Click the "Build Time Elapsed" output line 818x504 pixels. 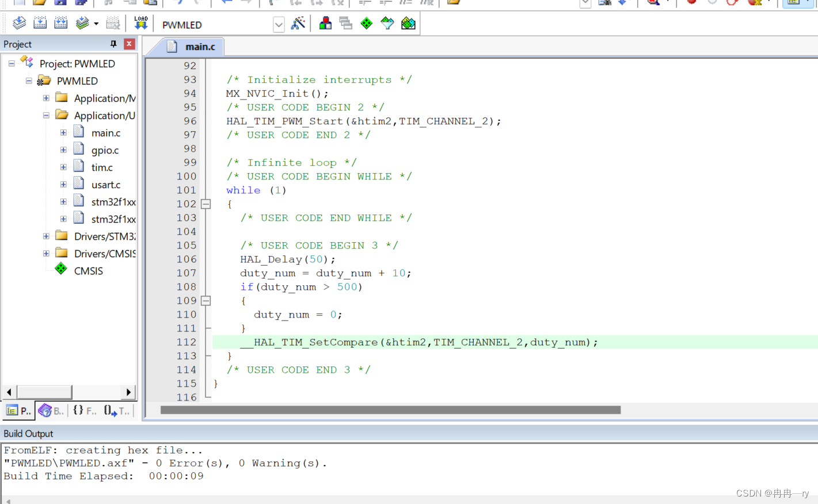[104, 476]
